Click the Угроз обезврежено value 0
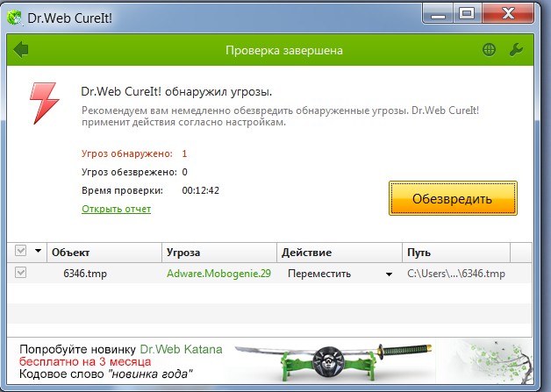Viewport: 551px width, 392px height. pyautogui.click(x=185, y=172)
